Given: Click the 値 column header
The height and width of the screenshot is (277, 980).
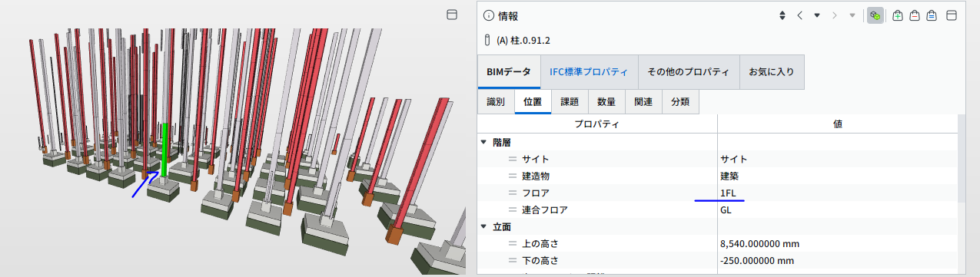Looking at the screenshot, I should [x=837, y=124].
